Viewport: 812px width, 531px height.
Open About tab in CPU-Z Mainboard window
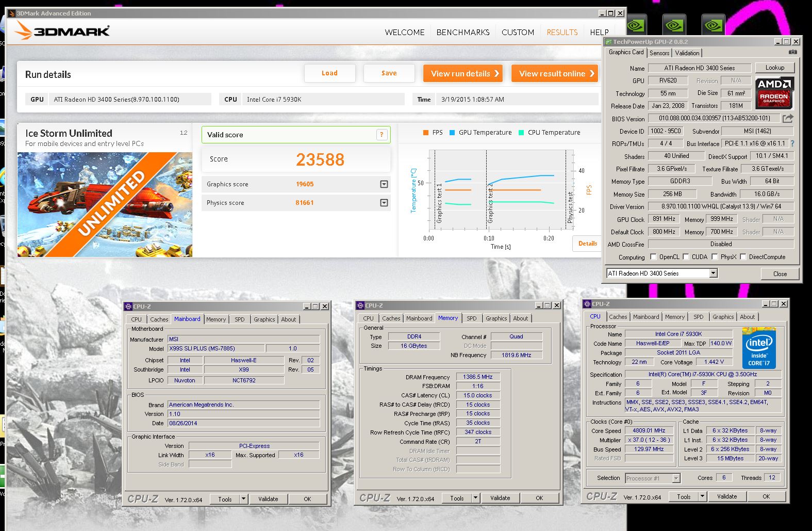tap(289, 319)
